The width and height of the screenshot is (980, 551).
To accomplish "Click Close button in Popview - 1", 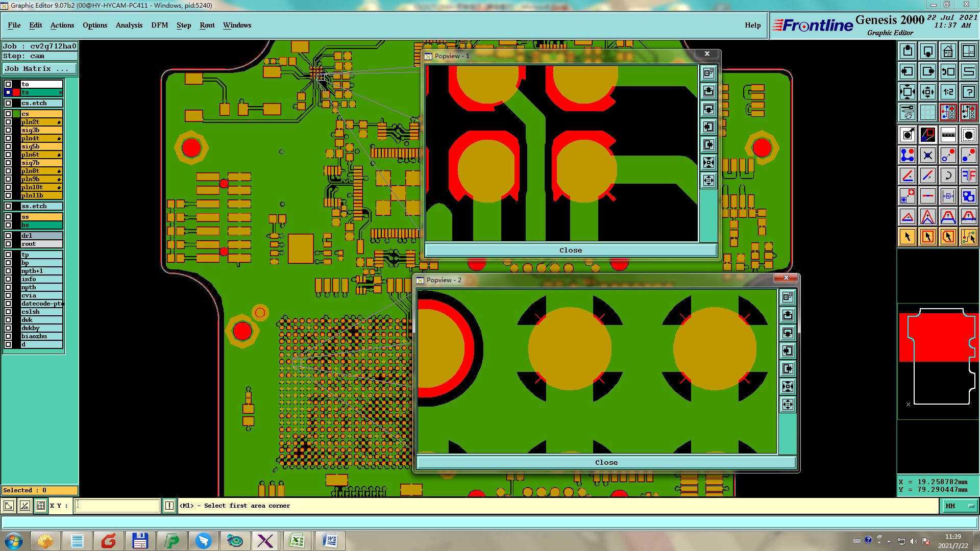I will pos(570,250).
